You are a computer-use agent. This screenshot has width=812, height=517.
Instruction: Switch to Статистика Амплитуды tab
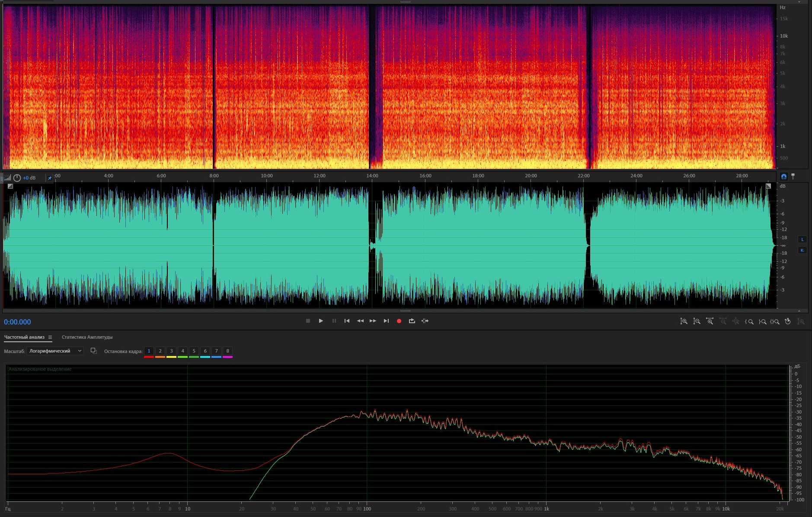[x=87, y=337]
